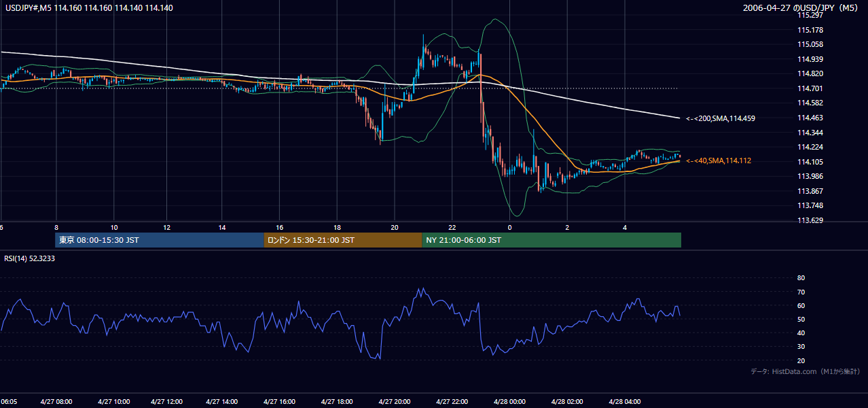Click price axis label 115.297

point(810,15)
